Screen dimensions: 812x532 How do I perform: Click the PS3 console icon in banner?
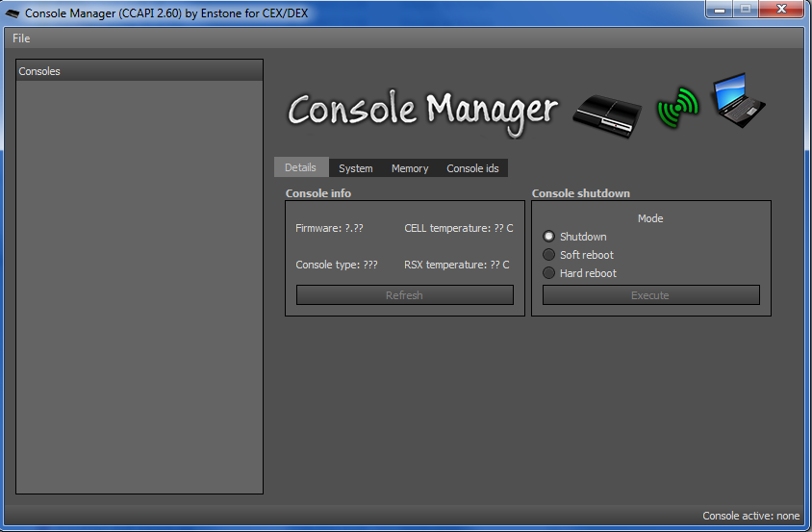(606, 113)
